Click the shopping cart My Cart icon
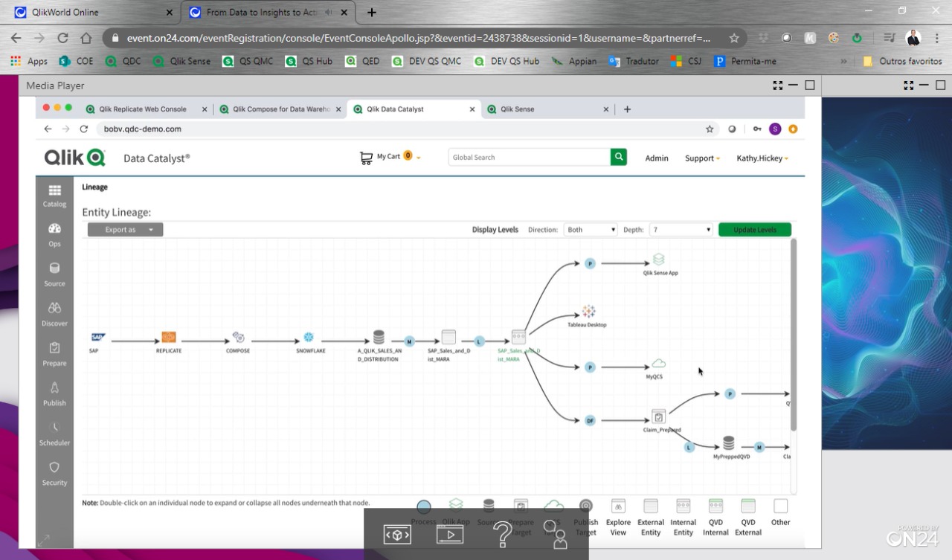 365,157
